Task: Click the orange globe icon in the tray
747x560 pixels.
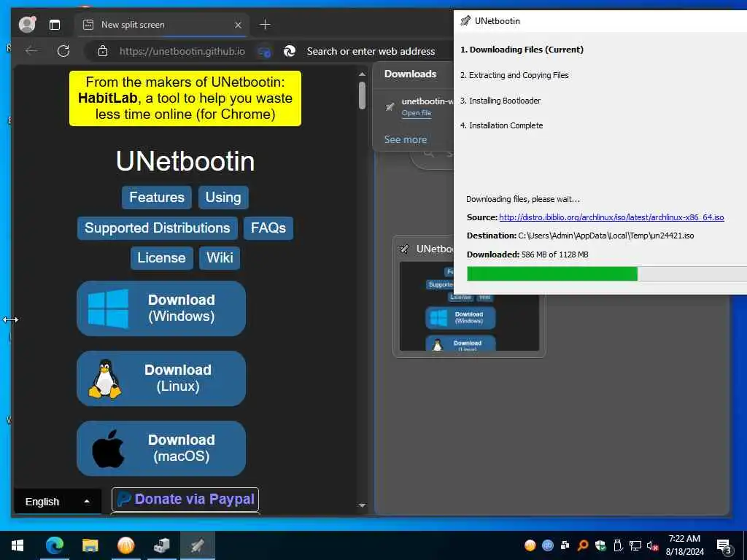Action: (x=530, y=545)
